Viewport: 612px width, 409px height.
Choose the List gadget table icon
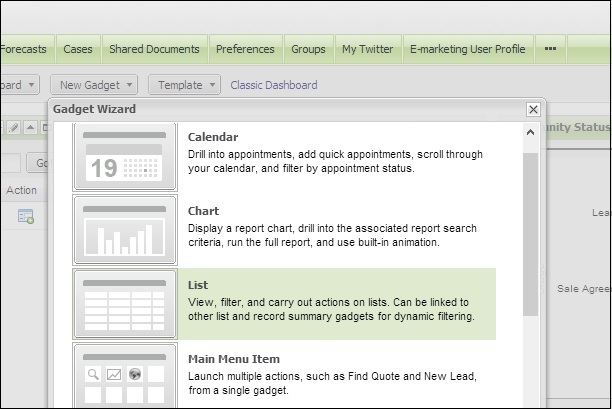point(125,304)
